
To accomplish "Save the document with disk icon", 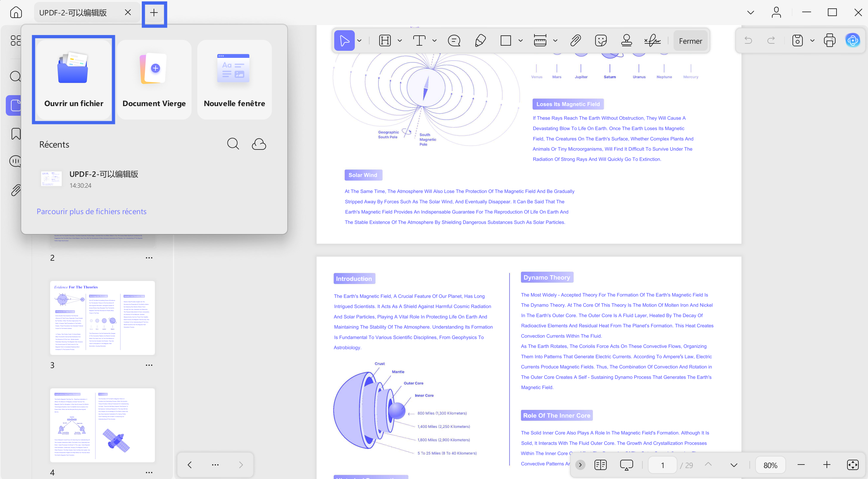I will (x=797, y=41).
